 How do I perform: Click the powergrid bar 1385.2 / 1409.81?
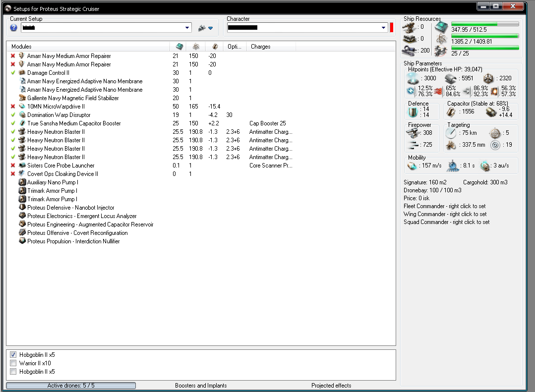[x=485, y=36]
